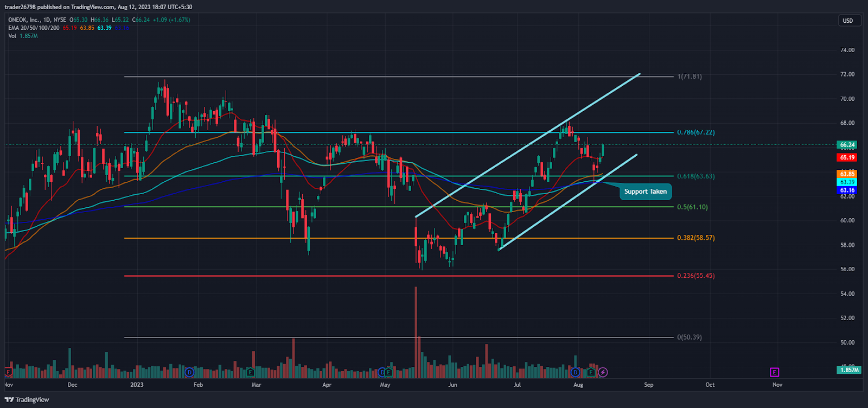Click the Aug label on the time axis

click(578, 385)
